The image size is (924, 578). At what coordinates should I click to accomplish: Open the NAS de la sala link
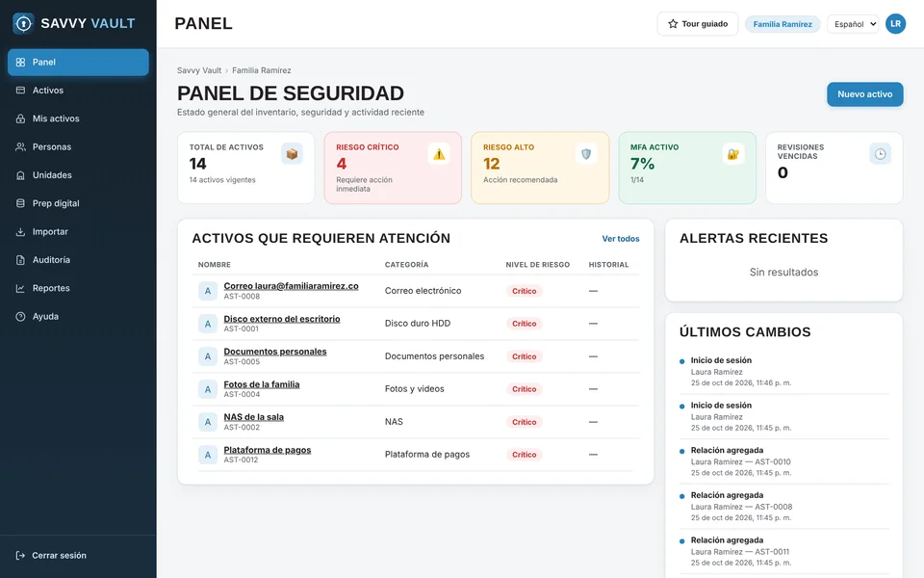click(253, 417)
